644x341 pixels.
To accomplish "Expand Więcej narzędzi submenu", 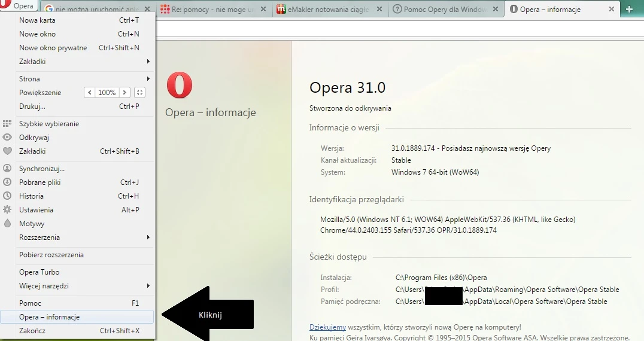I will (78, 285).
